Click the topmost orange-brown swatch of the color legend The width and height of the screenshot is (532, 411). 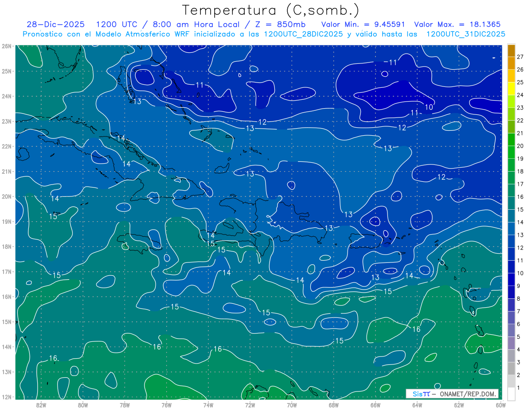[x=512, y=51]
